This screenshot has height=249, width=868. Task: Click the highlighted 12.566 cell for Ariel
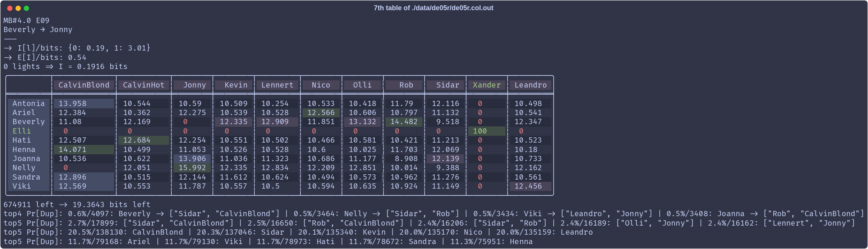click(321, 112)
